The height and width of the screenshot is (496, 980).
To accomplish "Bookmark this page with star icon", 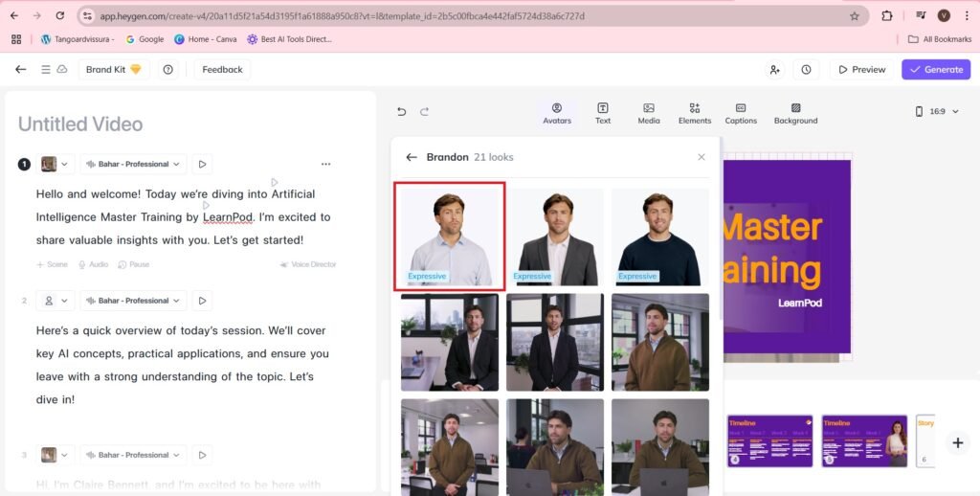I will point(855,16).
